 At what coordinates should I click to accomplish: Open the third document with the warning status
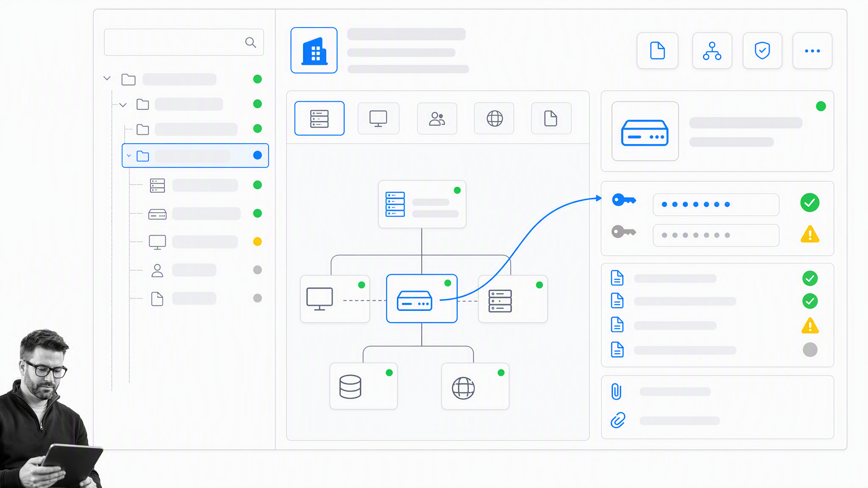point(617,324)
